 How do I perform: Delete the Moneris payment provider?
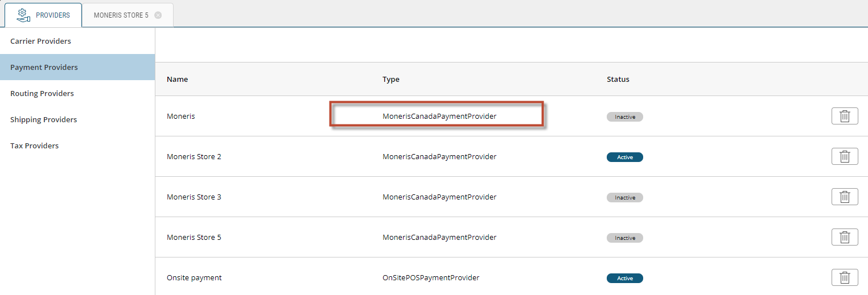(x=845, y=116)
